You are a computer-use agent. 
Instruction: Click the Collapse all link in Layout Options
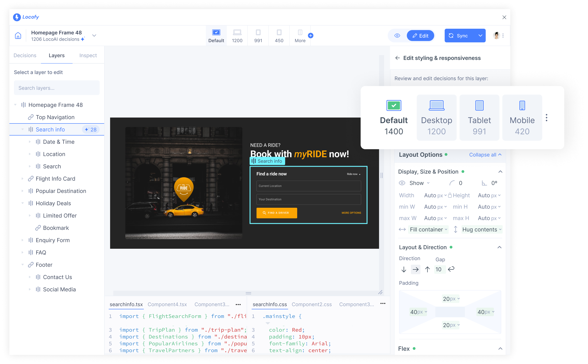(482, 155)
